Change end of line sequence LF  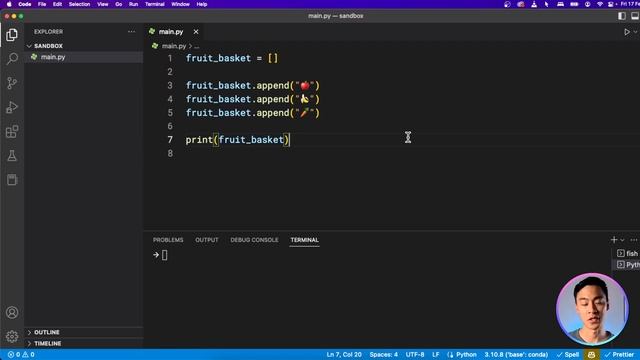436,355
